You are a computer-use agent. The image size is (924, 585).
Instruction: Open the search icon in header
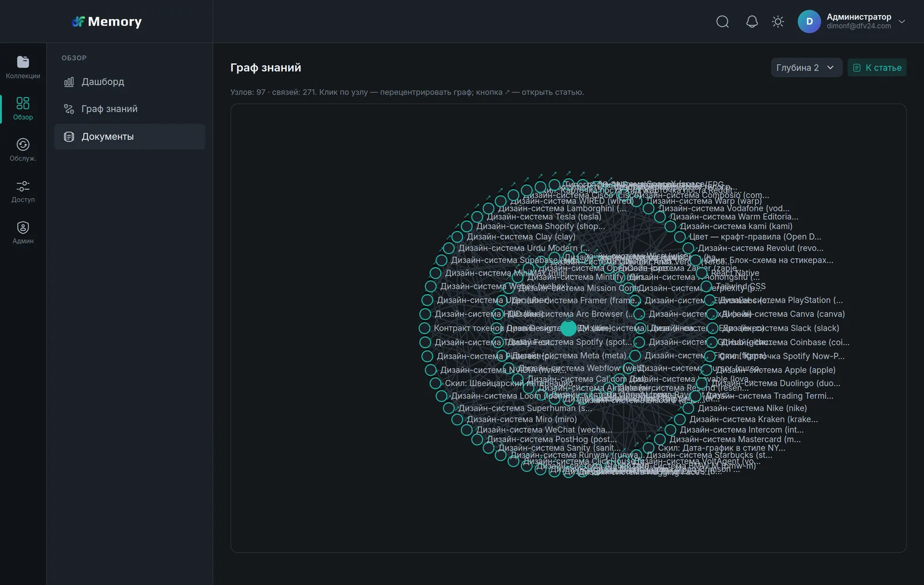pos(722,22)
